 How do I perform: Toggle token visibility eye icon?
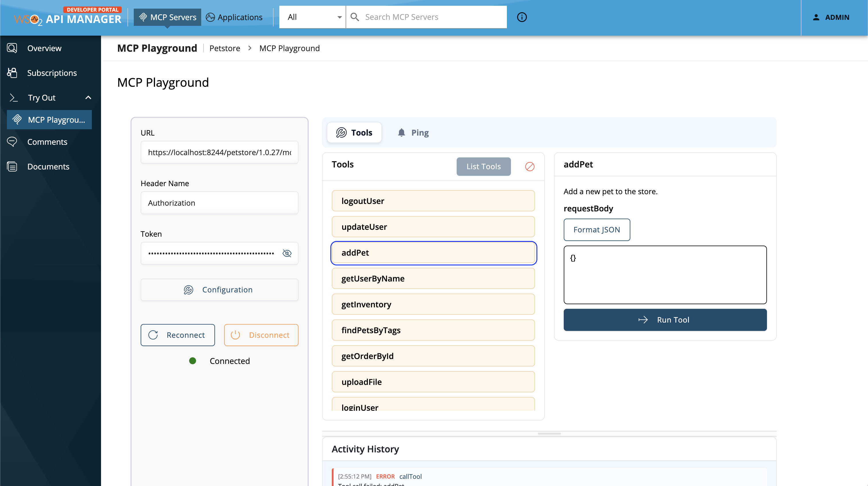(x=287, y=253)
